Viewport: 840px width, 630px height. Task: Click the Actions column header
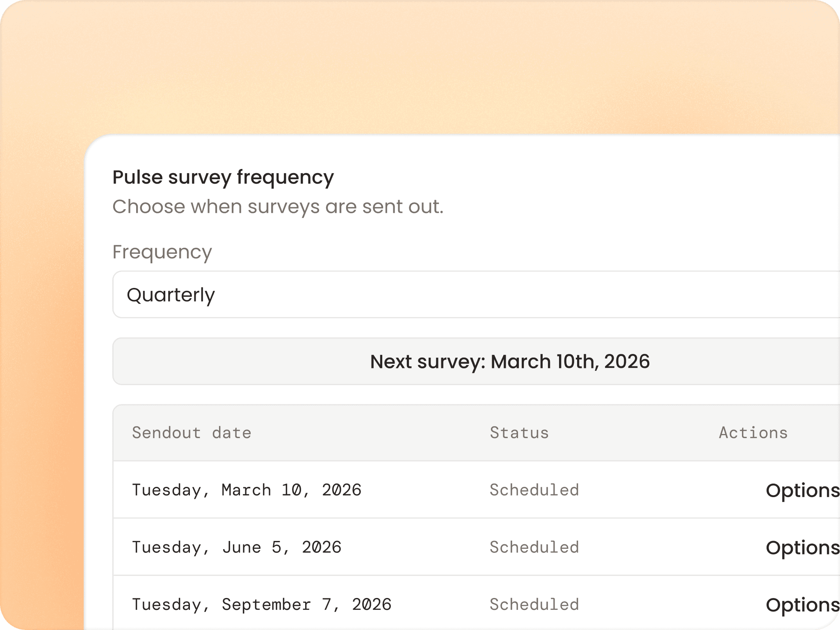point(753,433)
